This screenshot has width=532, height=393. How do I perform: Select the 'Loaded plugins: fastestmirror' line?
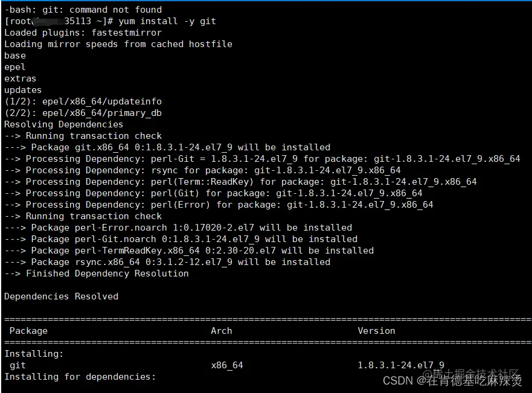83,33
